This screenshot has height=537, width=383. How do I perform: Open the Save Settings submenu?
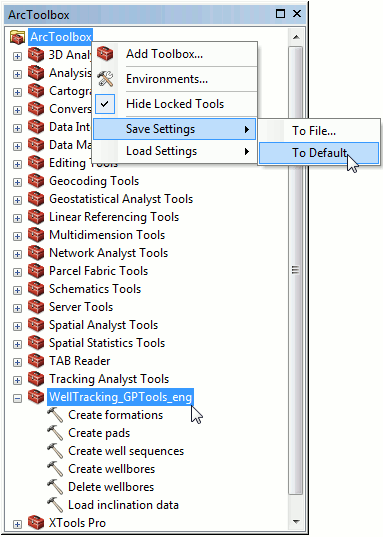pyautogui.click(x=175, y=129)
